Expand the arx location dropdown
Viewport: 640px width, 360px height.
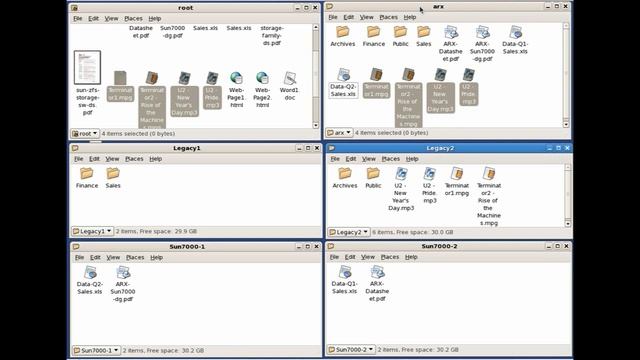339,133
